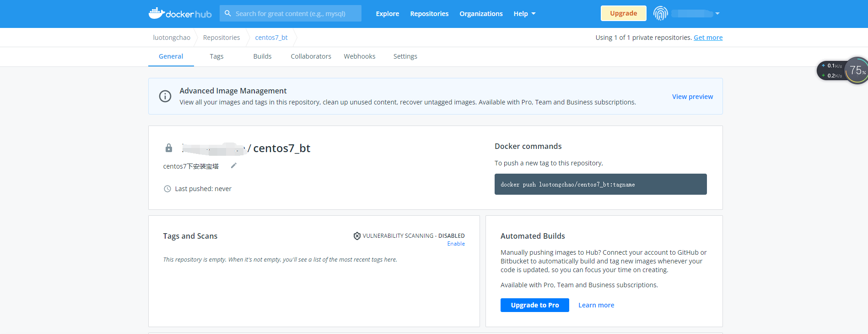The height and width of the screenshot is (334, 868).
Task: Switch to the Tags tab
Action: coord(216,56)
